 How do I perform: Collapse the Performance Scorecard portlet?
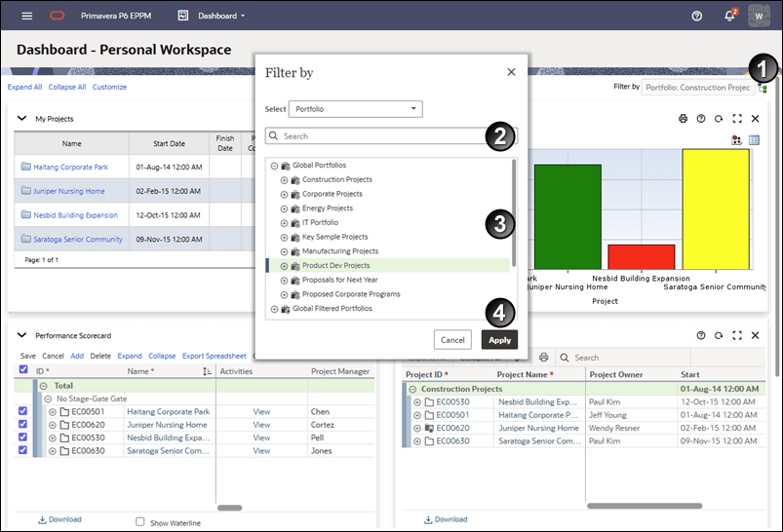pyautogui.click(x=21, y=335)
